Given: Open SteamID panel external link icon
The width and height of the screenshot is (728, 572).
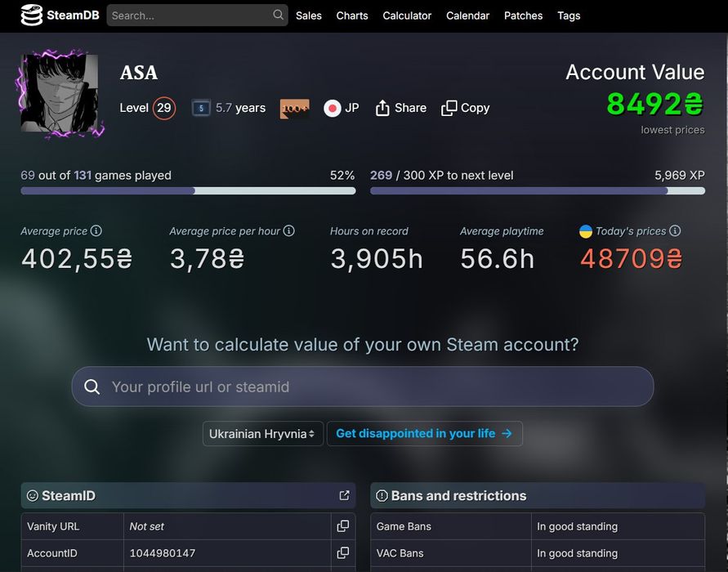Looking at the screenshot, I should click(344, 495).
